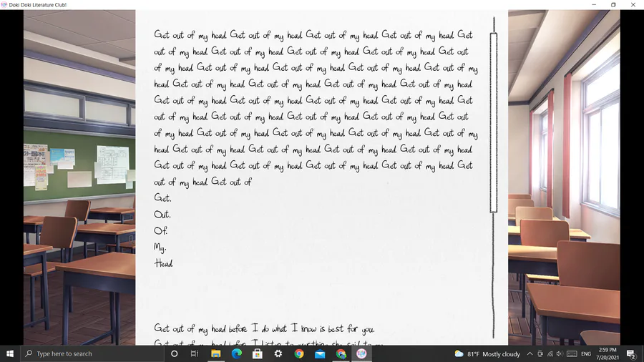Click the taskbar search box

91,353
